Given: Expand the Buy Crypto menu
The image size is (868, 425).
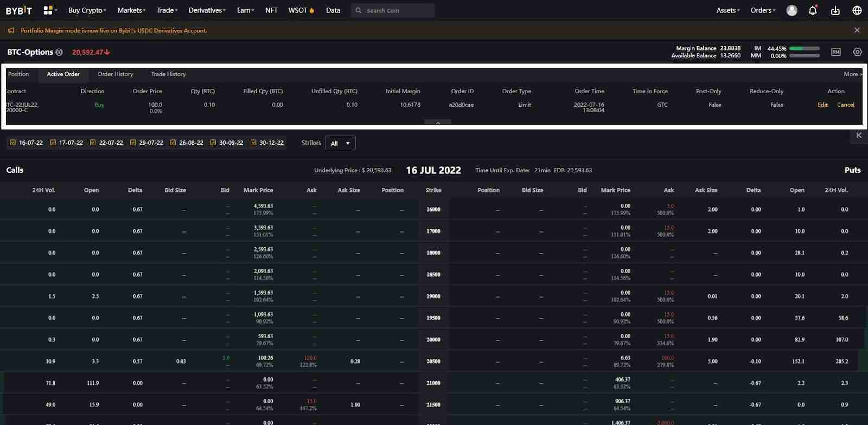Looking at the screenshot, I should [87, 10].
